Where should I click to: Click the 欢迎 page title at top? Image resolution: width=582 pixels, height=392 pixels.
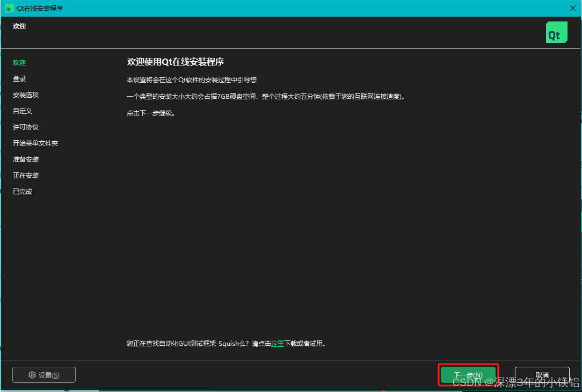(19, 26)
